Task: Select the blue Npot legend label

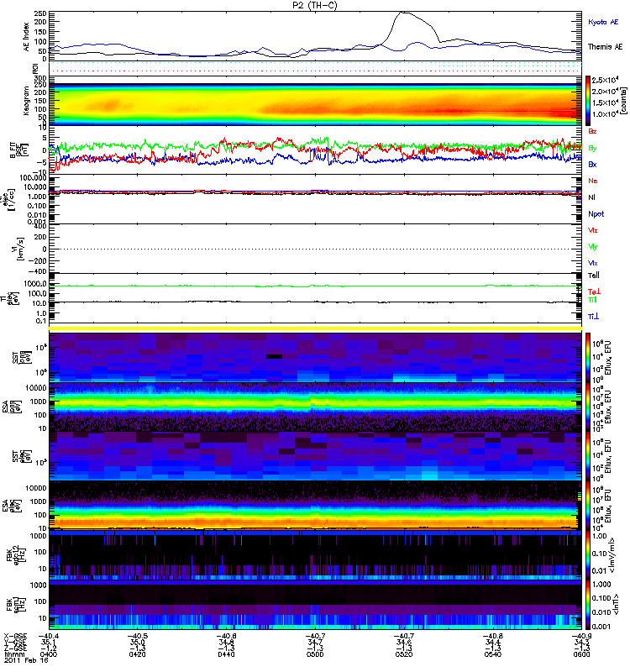Action: (x=596, y=214)
